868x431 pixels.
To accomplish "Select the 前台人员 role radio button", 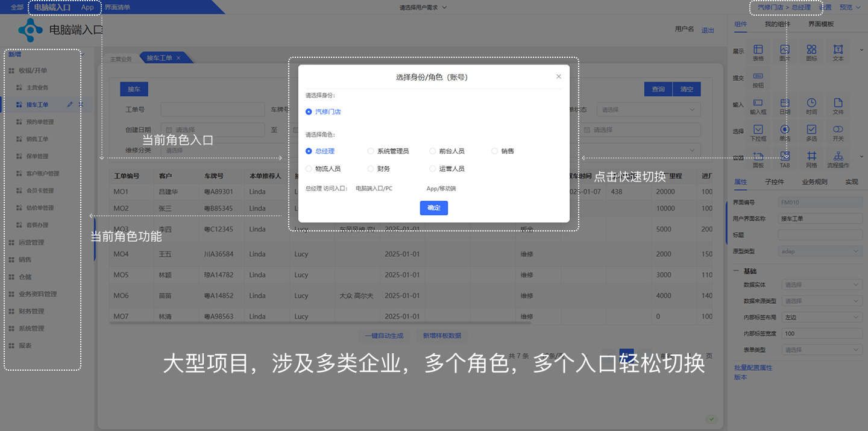I will point(433,151).
